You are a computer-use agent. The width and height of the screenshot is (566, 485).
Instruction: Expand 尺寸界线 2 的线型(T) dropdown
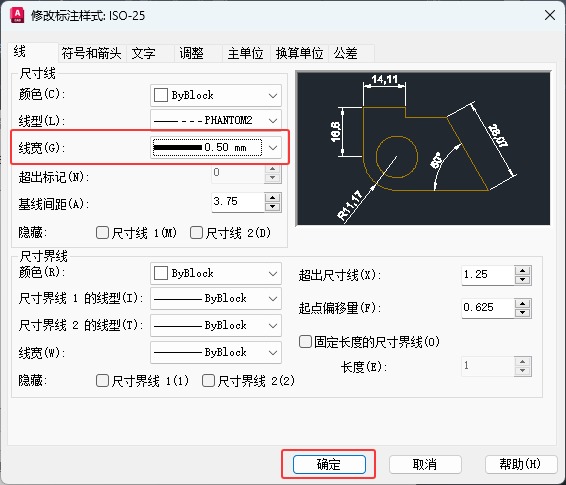pyautogui.click(x=216, y=325)
